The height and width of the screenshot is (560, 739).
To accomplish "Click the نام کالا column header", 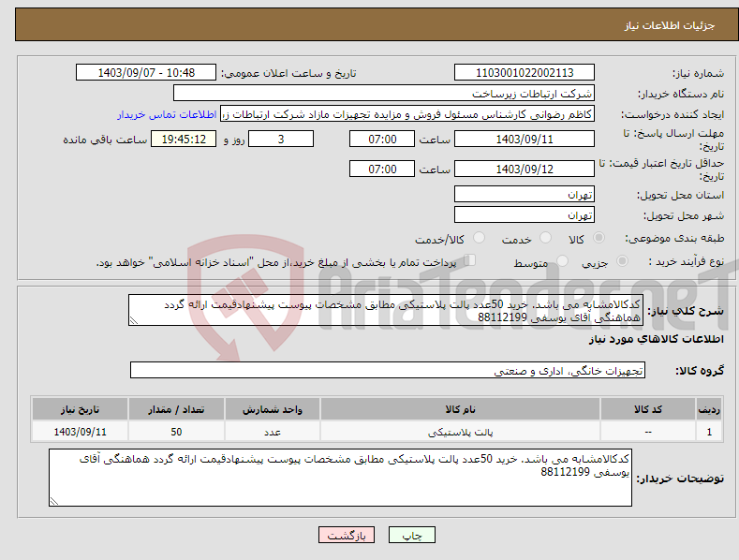I will [x=460, y=409].
